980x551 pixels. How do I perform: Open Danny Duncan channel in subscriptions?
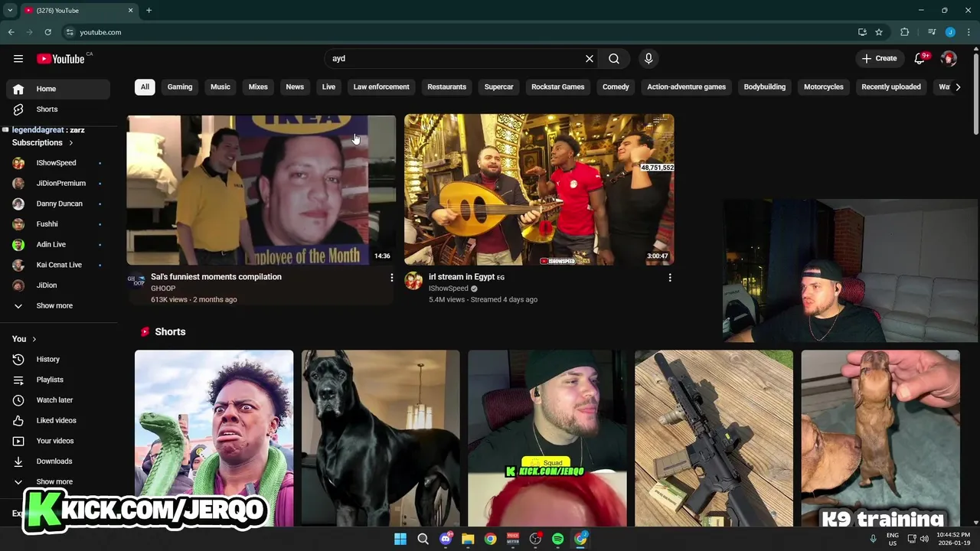(x=58, y=204)
